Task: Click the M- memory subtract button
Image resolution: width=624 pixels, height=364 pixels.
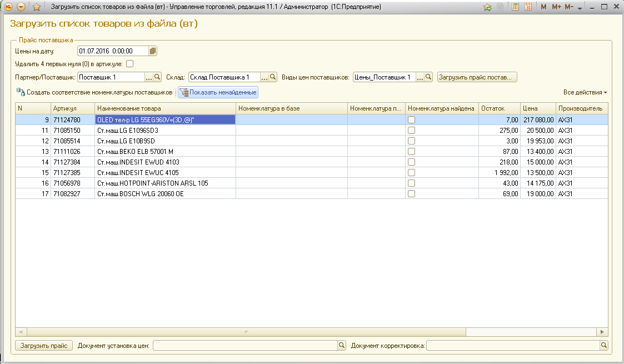Action: click(x=569, y=7)
